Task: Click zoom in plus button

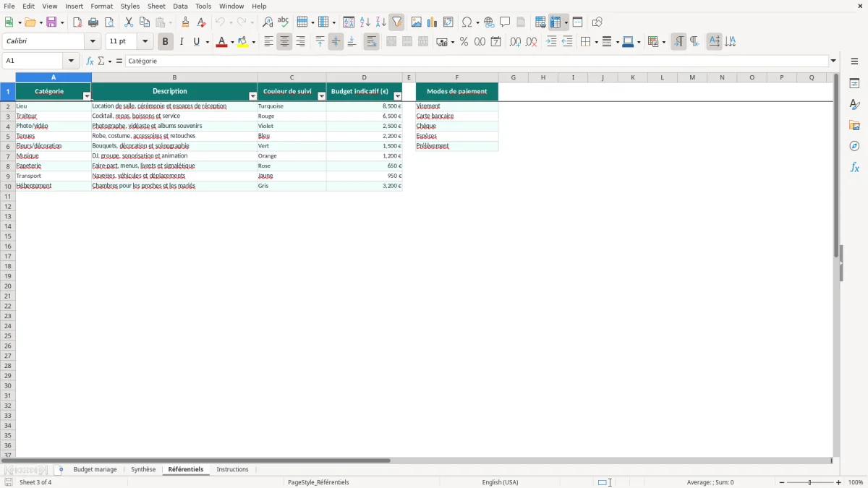Action: (839, 482)
